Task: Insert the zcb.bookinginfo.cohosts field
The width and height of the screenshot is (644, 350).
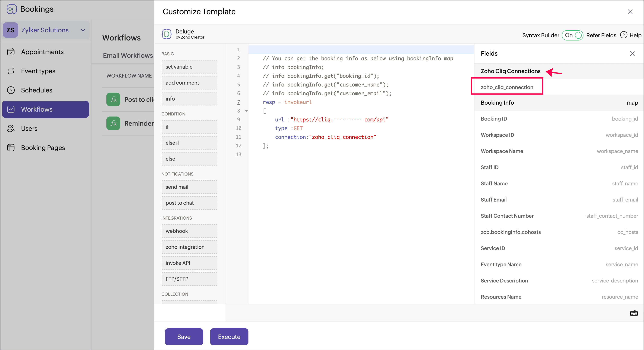Action: pos(559,232)
